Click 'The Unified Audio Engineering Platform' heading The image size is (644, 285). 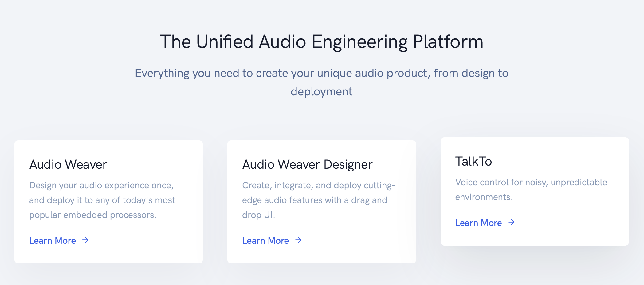coord(322,42)
